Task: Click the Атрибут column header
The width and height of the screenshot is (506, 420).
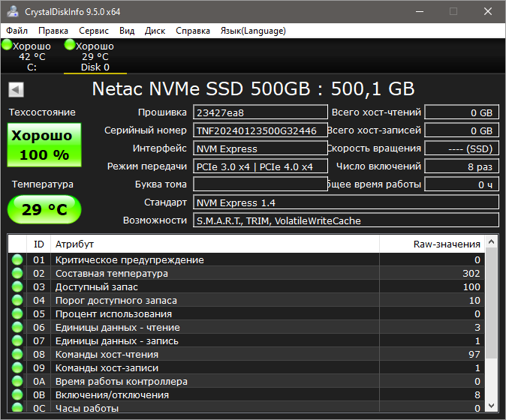Action: pyautogui.click(x=214, y=244)
